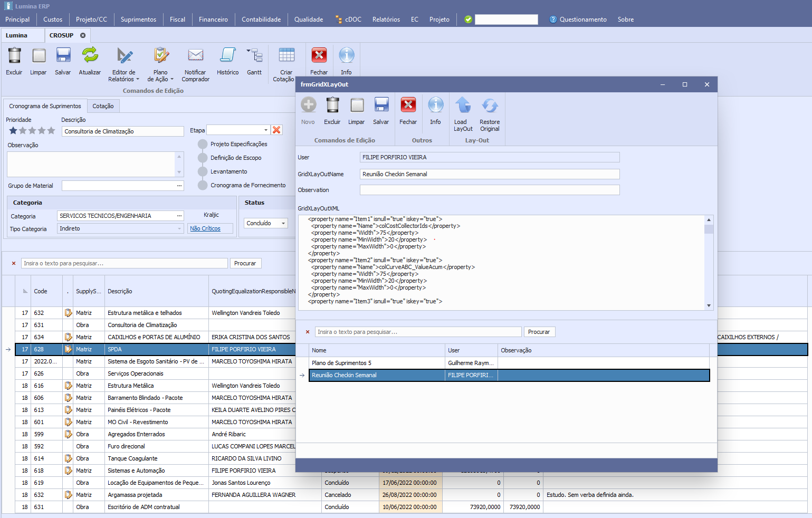Select the Projeto Especificações stage radio
This screenshot has height=518, width=812.
pyautogui.click(x=203, y=144)
